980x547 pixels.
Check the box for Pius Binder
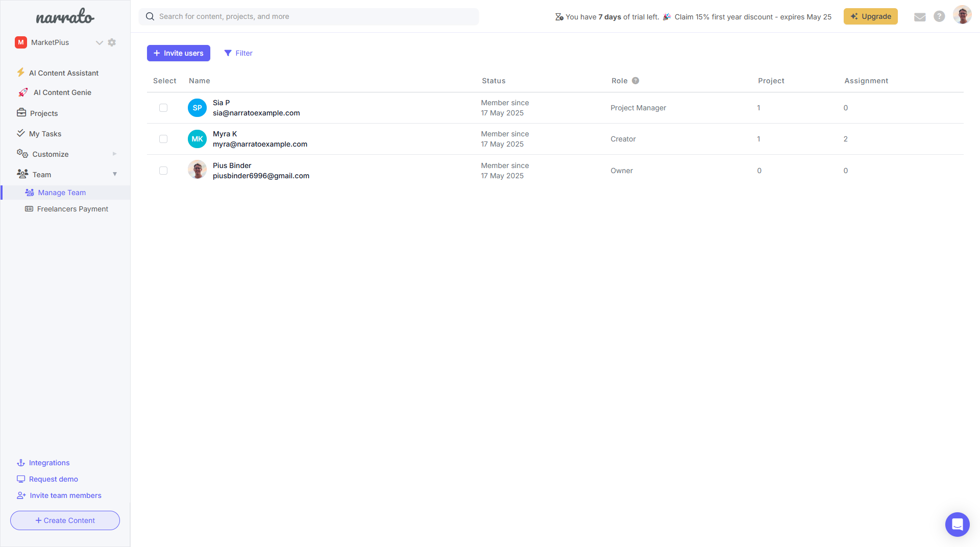tap(163, 171)
